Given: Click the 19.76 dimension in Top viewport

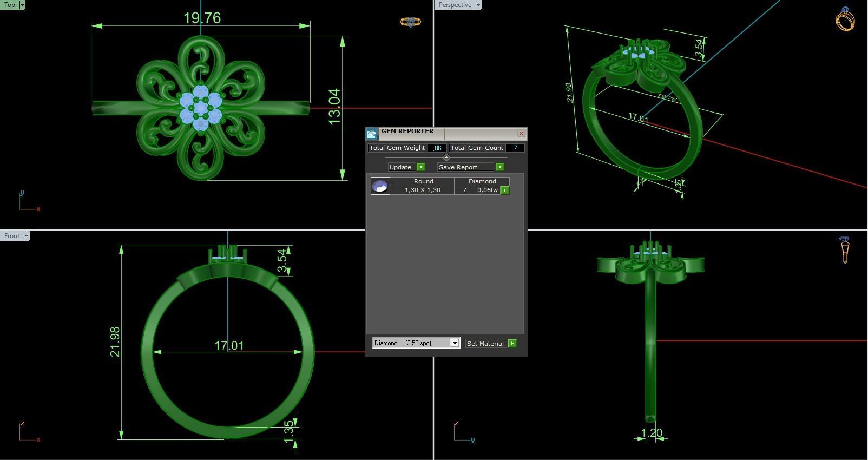Looking at the screenshot, I should tap(202, 18).
